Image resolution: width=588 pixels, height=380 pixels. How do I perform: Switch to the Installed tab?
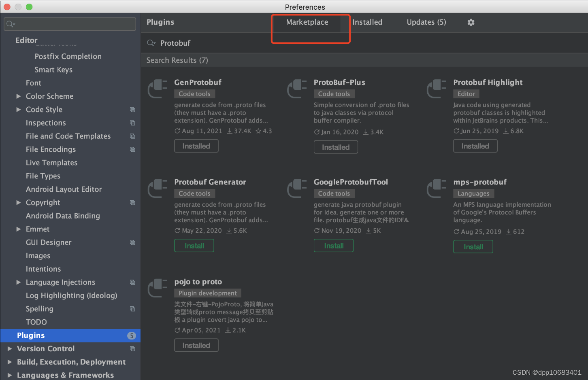tap(367, 22)
